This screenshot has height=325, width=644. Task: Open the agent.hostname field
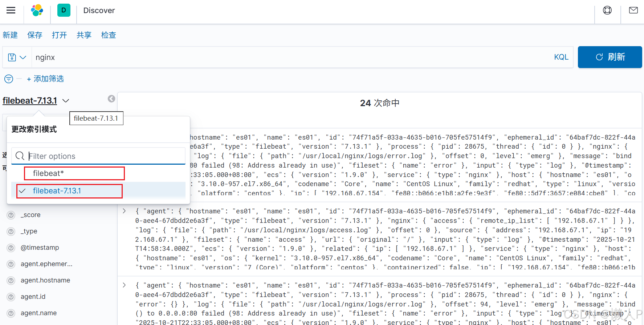[x=45, y=281]
